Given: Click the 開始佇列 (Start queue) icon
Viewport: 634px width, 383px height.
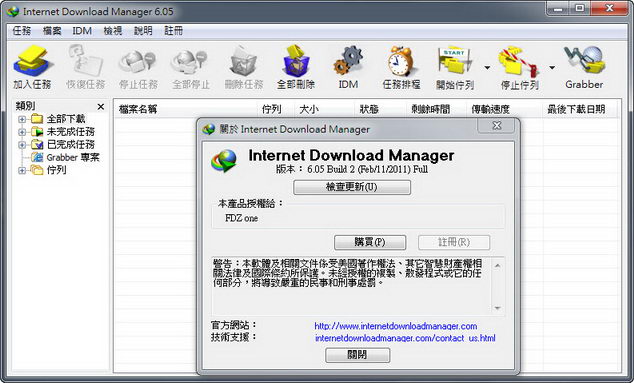Looking at the screenshot, I should point(454,61).
